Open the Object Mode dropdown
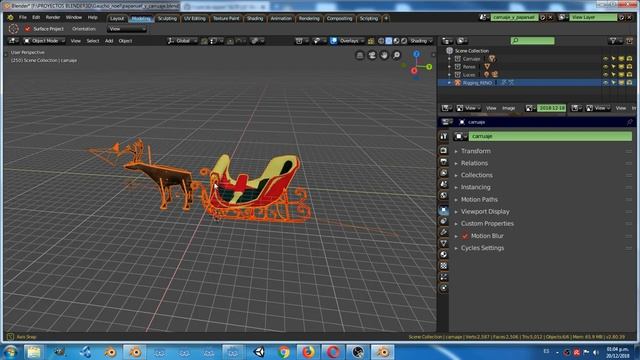The width and height of the screenshot is (640, 360). (44, 41)
